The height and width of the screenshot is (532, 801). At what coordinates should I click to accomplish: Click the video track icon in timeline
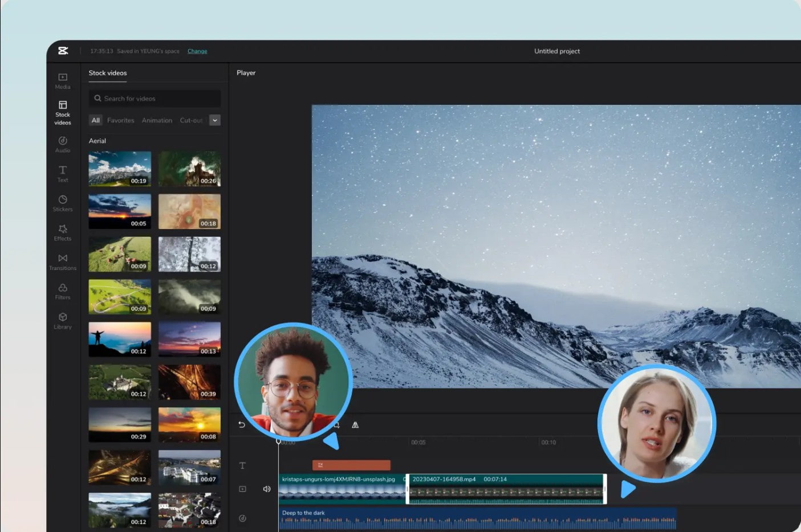pyautogui.click(x=242, y=489)
